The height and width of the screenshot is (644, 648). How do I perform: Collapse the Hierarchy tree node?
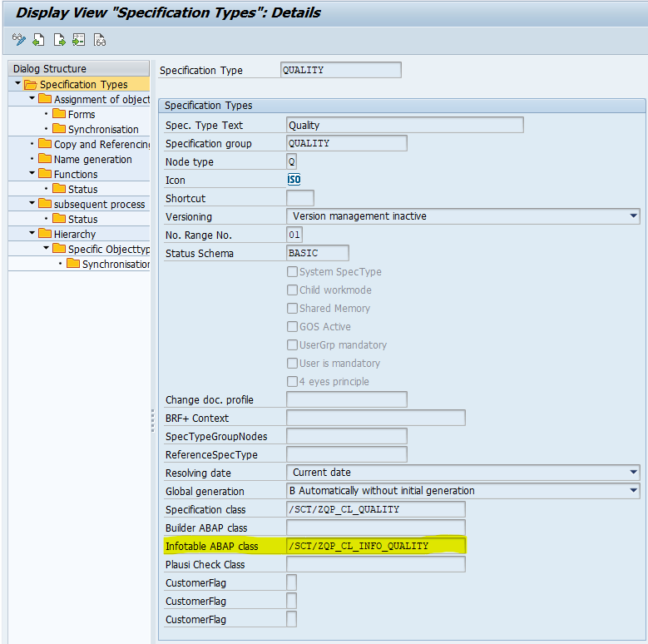(32, 234)
